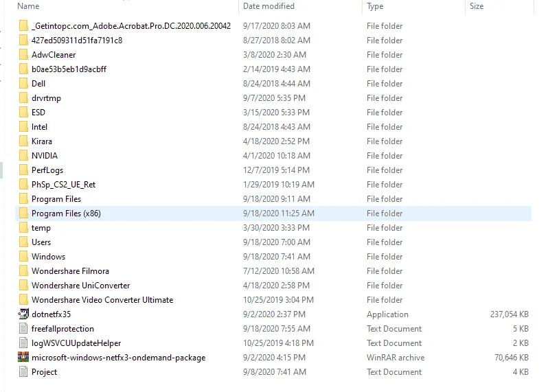
Task: Select the 'Users' folder name
Action: pyautogui.click(x=41, y=242)
